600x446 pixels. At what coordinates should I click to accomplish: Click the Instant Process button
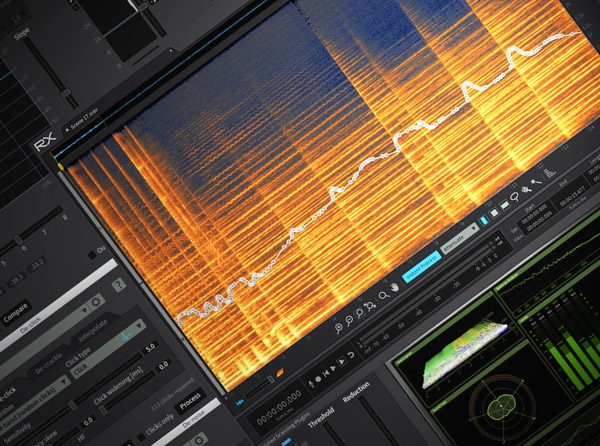421,266
